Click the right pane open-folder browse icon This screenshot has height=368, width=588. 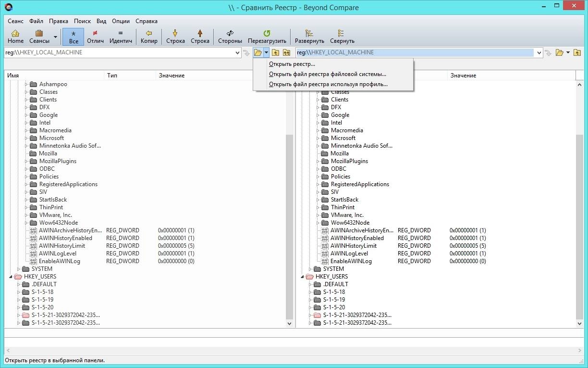point(559,52)
